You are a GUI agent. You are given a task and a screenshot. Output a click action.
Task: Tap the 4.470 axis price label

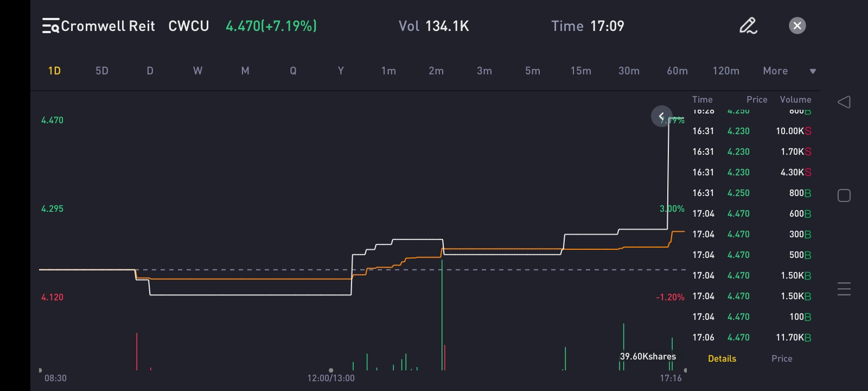point(52,120)
